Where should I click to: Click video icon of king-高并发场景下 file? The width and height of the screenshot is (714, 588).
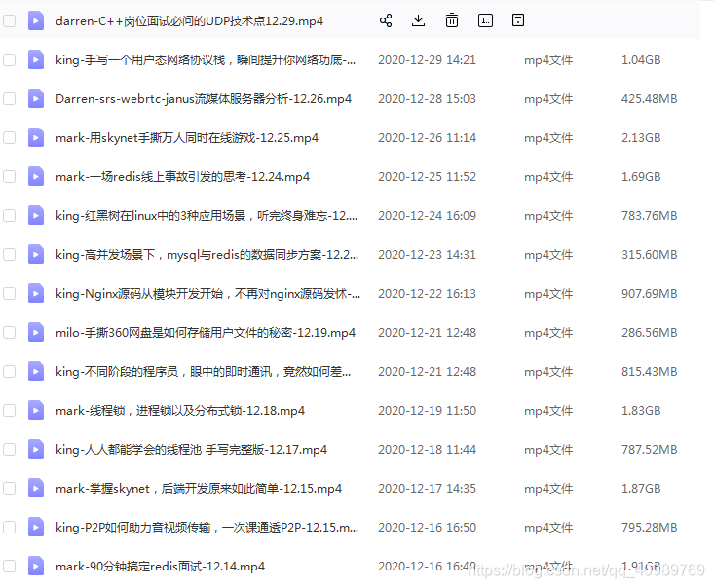(x=36, y=254)
